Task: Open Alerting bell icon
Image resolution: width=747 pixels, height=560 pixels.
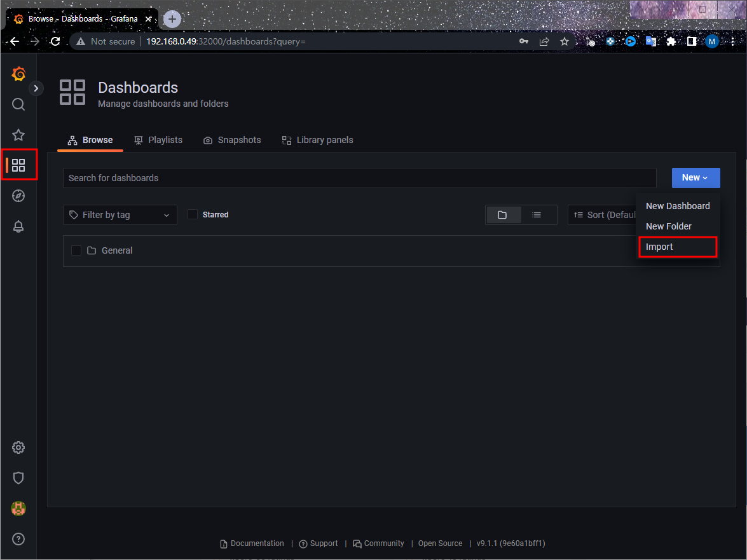Action: click(x=18, y=226)
